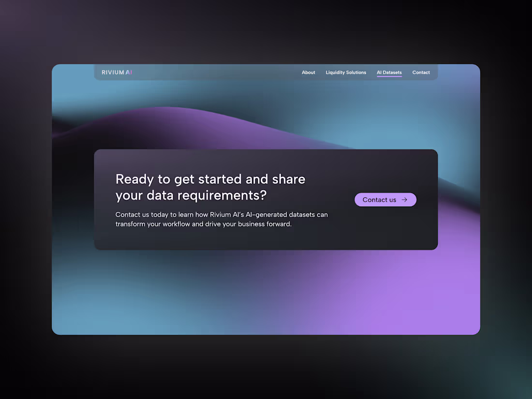Click the right-arrow glyph next to Contact us
This screenshot has width=532, height=399.
(x=405, y=200)
